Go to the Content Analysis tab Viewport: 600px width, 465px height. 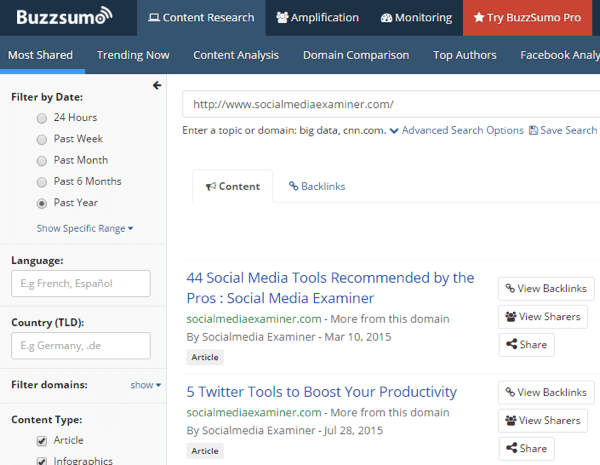click(x=236, y=55)
